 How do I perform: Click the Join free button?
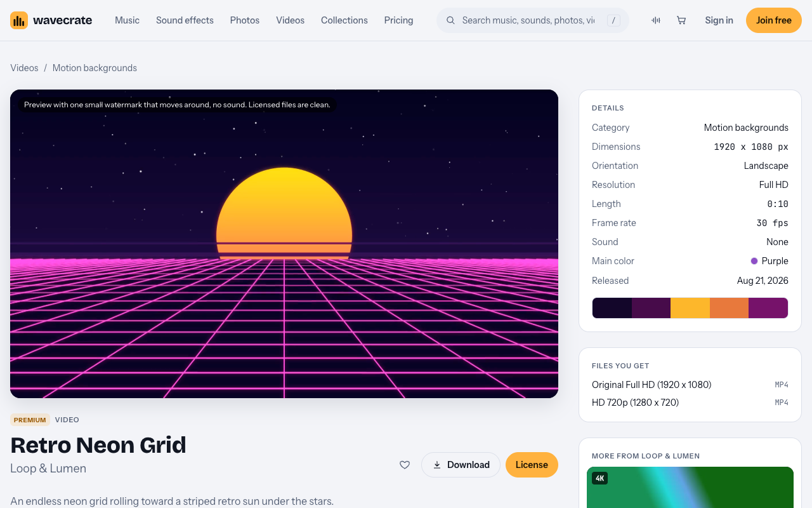[x=774, y=20]
